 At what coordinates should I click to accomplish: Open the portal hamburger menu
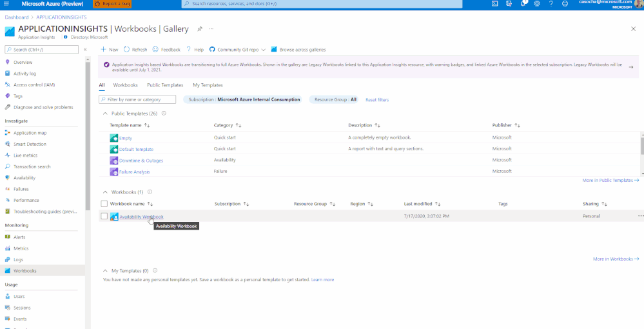pos(6,4)
